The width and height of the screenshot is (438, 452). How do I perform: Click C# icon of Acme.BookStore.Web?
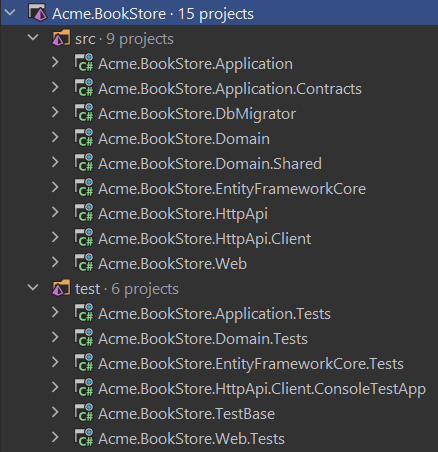coord(84,263)
